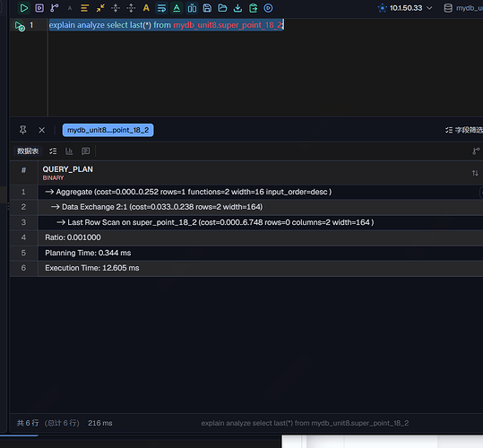
Task: Run line 1 using the gutter play icon
Action: tap(20, 26)
